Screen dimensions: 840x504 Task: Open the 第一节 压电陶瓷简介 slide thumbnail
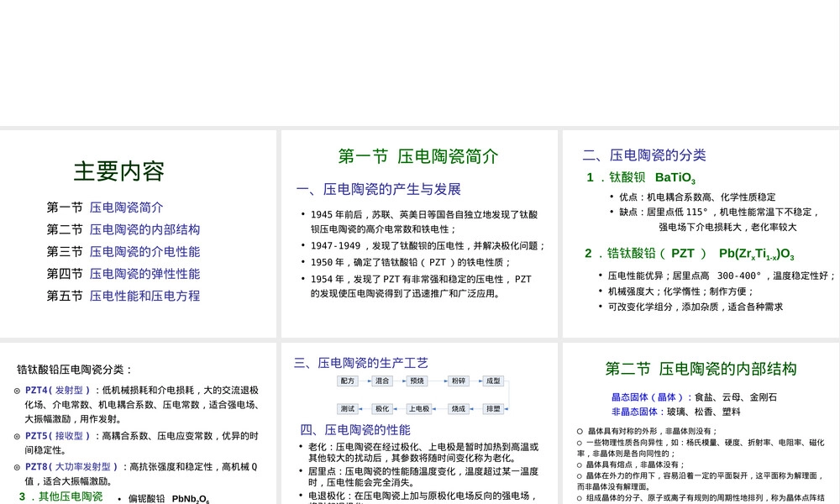click(419, 234)
